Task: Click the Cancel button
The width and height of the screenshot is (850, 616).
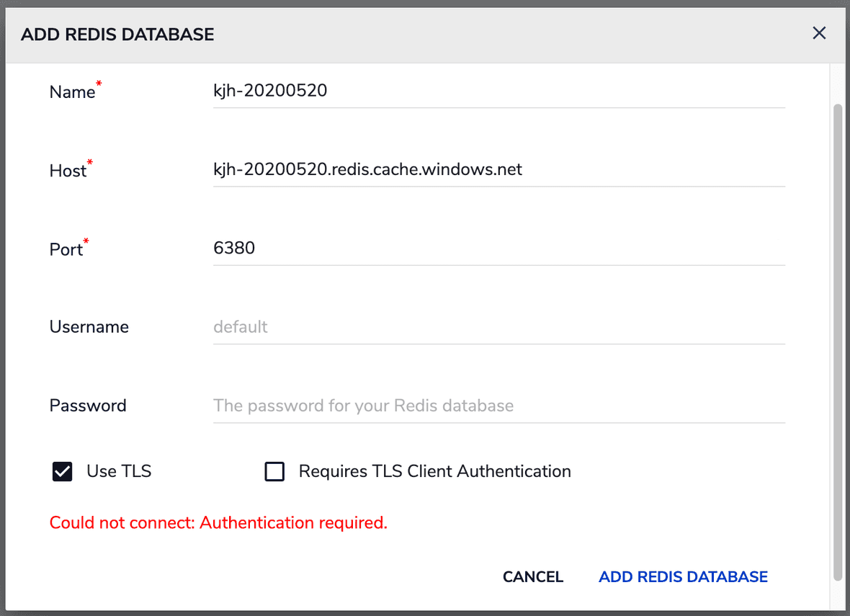Action: click(x=532, y=576)
